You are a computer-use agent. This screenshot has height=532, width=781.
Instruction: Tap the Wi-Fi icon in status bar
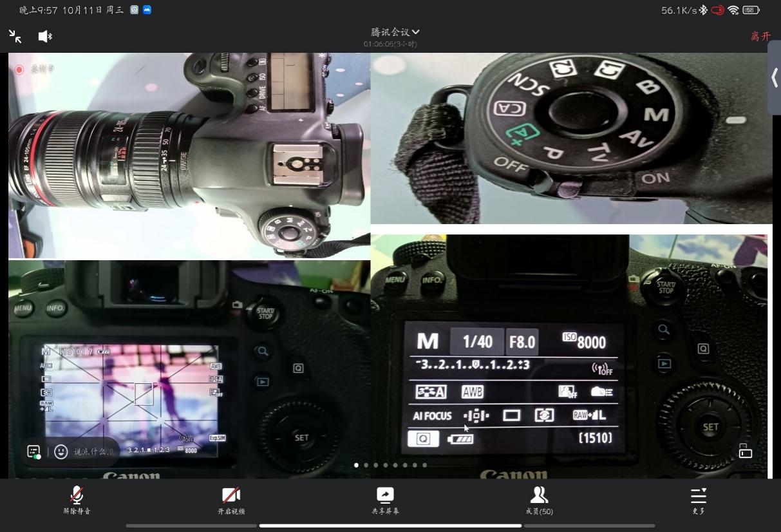(733, 10)
